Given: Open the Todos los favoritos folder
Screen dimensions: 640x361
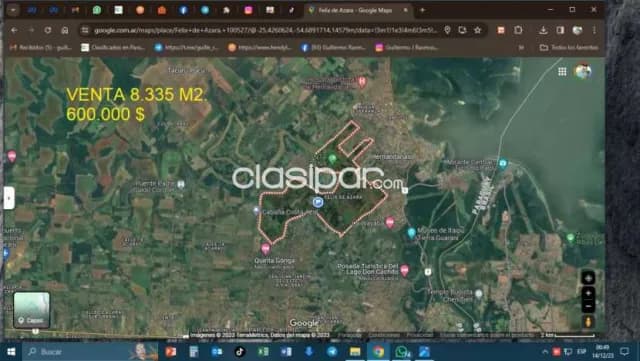Looking at the screenshot, I should pos(569,47).
